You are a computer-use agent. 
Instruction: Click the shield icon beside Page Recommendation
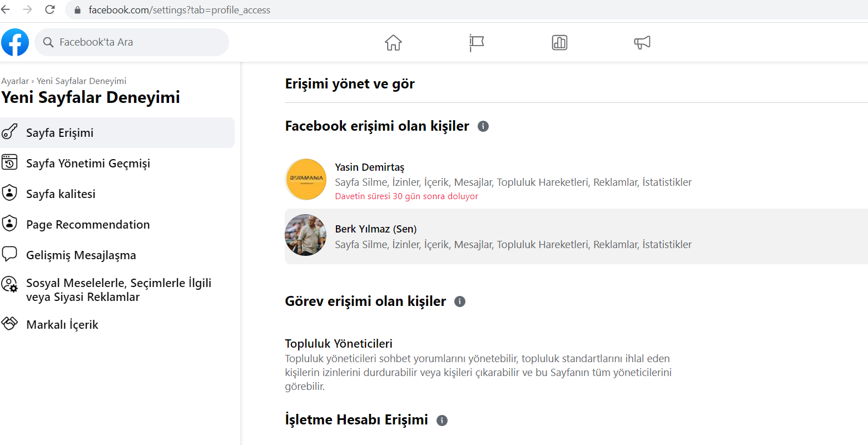click(9, 224)
